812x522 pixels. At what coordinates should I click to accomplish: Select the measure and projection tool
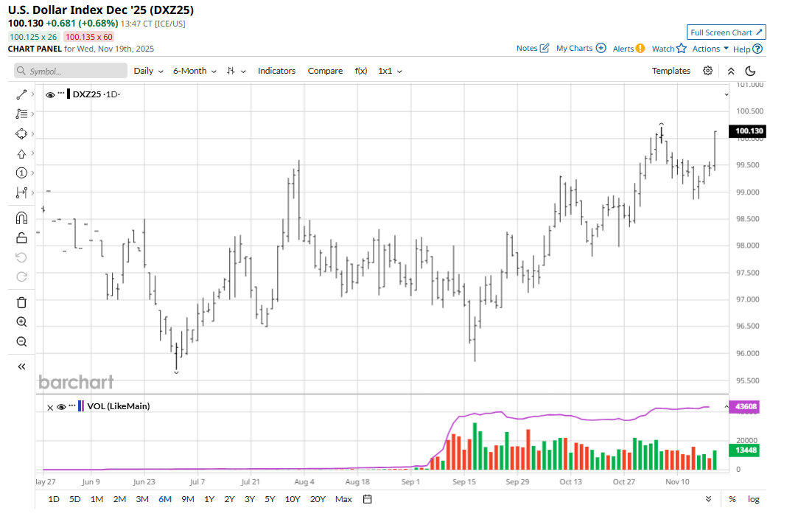(x=21, y=193)
